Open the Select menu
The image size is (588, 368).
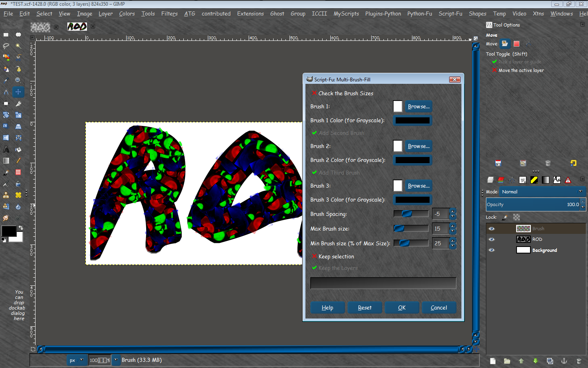click(44, 13)
